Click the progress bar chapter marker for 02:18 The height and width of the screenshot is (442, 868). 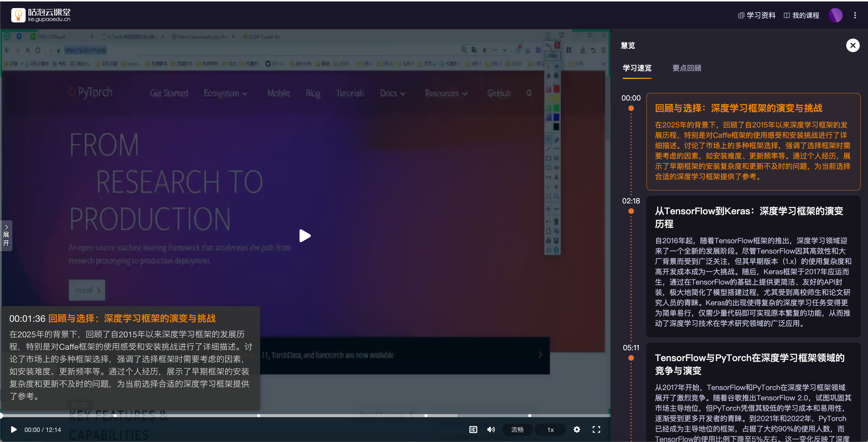click(x=115, y=416)
